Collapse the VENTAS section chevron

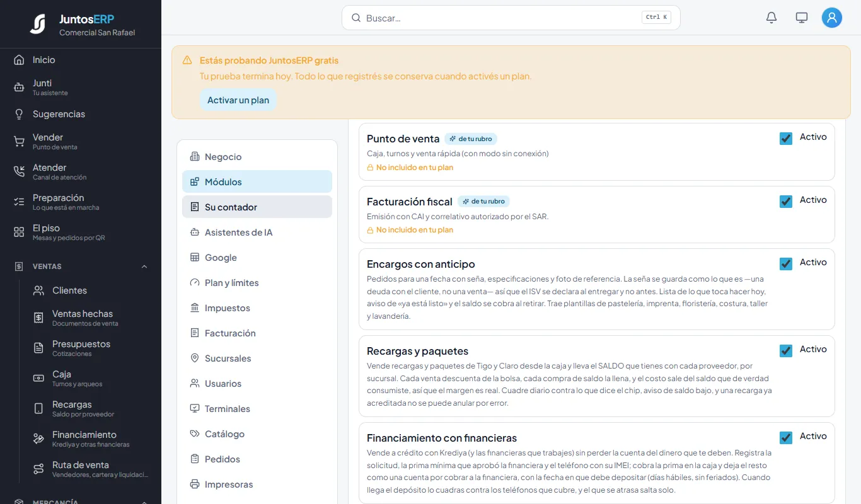(x=144, y=266)
